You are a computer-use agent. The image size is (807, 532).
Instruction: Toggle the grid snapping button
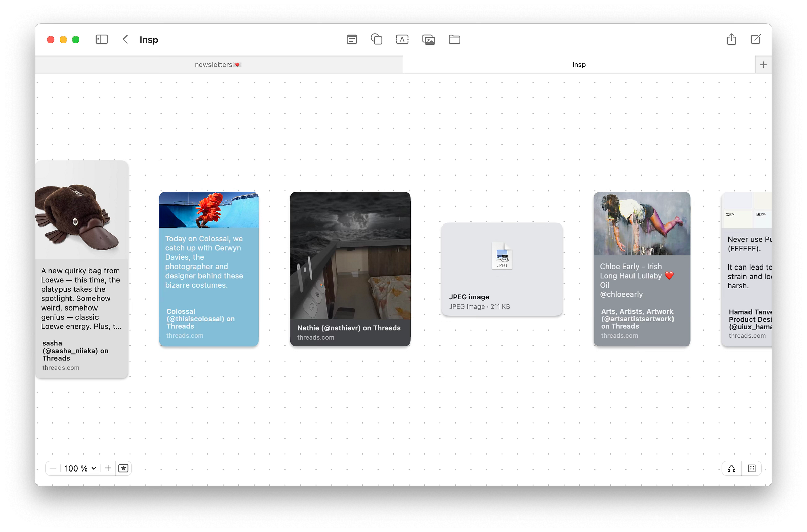pyautogui.click(x=751, y=468)
